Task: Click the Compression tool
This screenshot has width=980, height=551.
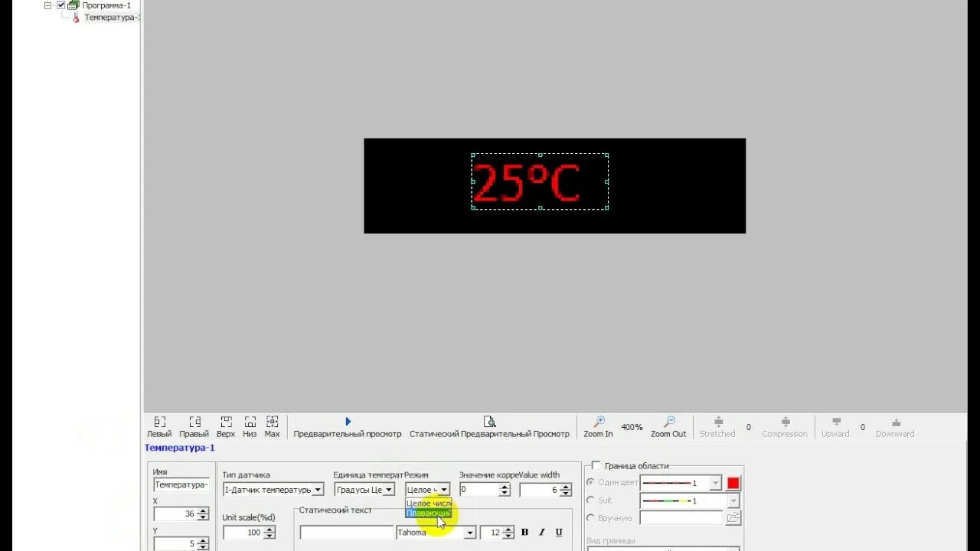Action: click(x=785, y=427)
